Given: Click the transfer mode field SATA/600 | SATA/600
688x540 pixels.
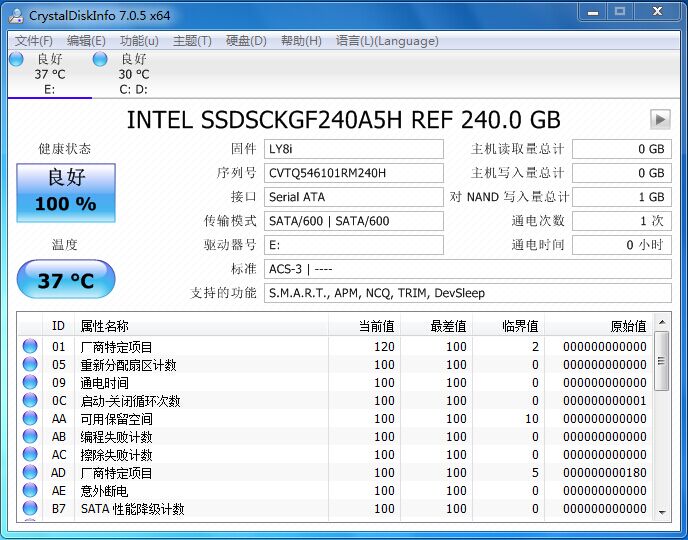Looking at the screenshot, I should (354, 221).
